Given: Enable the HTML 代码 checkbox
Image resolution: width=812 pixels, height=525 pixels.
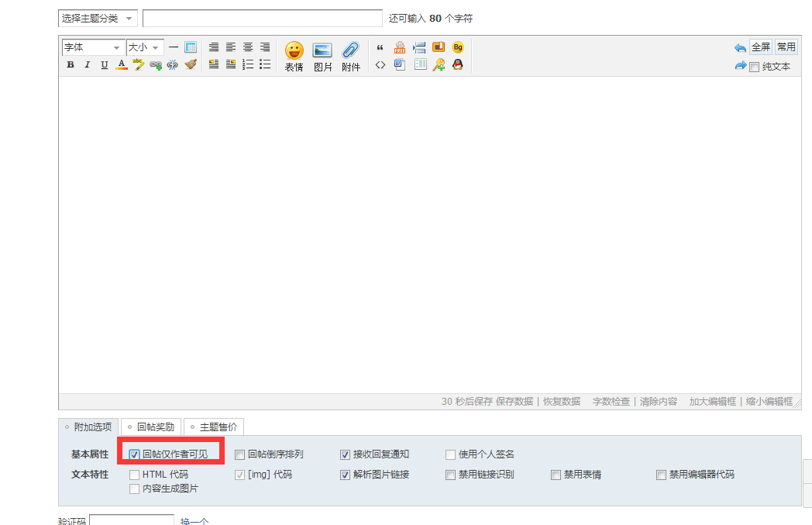Looking at the screenshot, I should click(x=134, y=475).
